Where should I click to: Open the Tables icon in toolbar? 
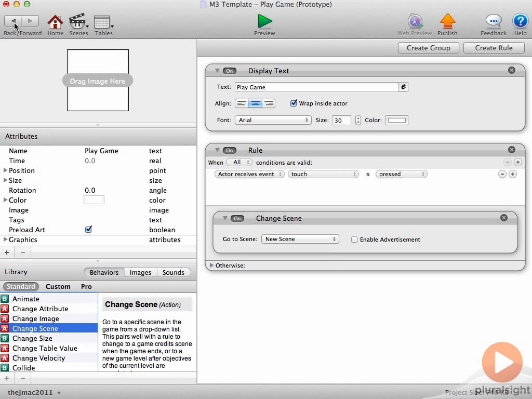click(102, 22)
